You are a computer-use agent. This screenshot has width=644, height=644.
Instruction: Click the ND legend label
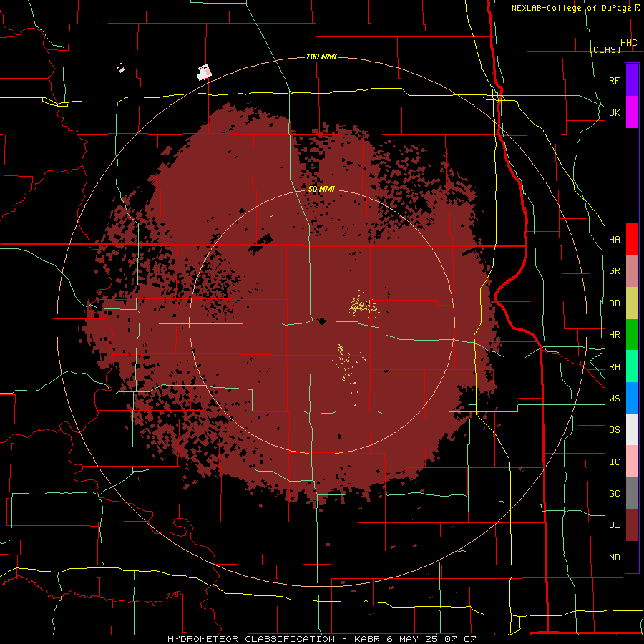(614, 557)
